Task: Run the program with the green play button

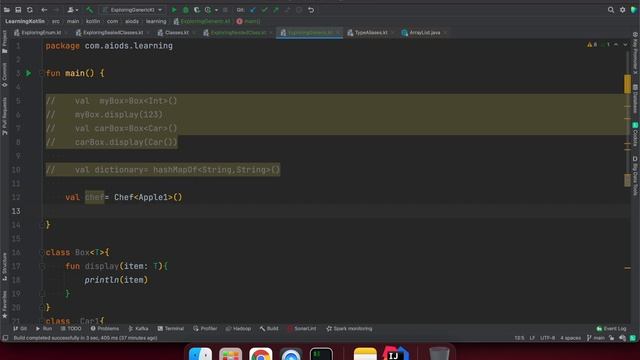Action: (x=174, y=10)
